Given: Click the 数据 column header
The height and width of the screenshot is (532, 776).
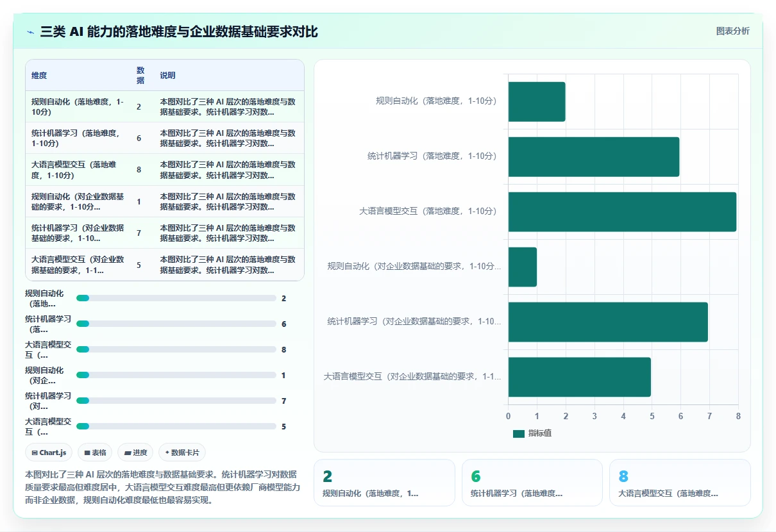Looking at the screenshot, I should (140, 76).
